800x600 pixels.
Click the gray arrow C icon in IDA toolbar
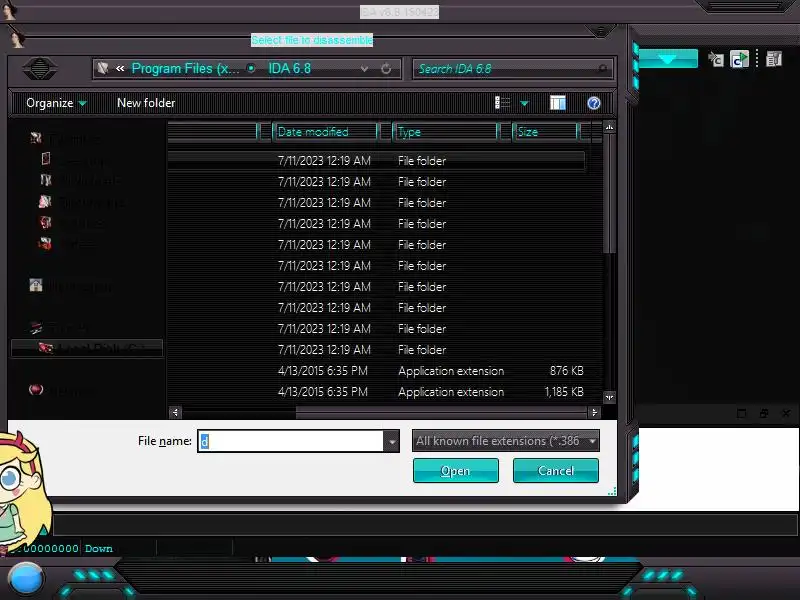tap(716, 59)
